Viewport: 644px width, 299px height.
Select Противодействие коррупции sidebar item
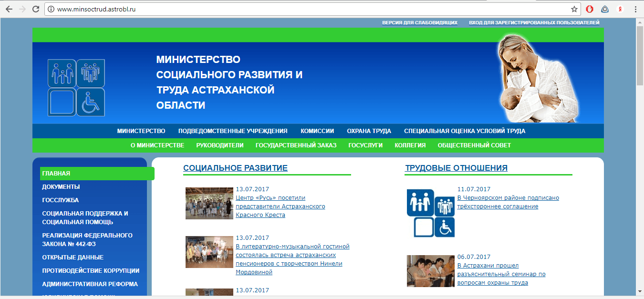91,271
